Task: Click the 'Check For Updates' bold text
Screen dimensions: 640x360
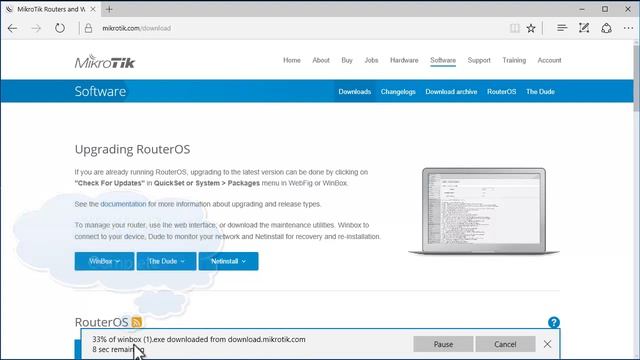Action: [x=109, y=183]
